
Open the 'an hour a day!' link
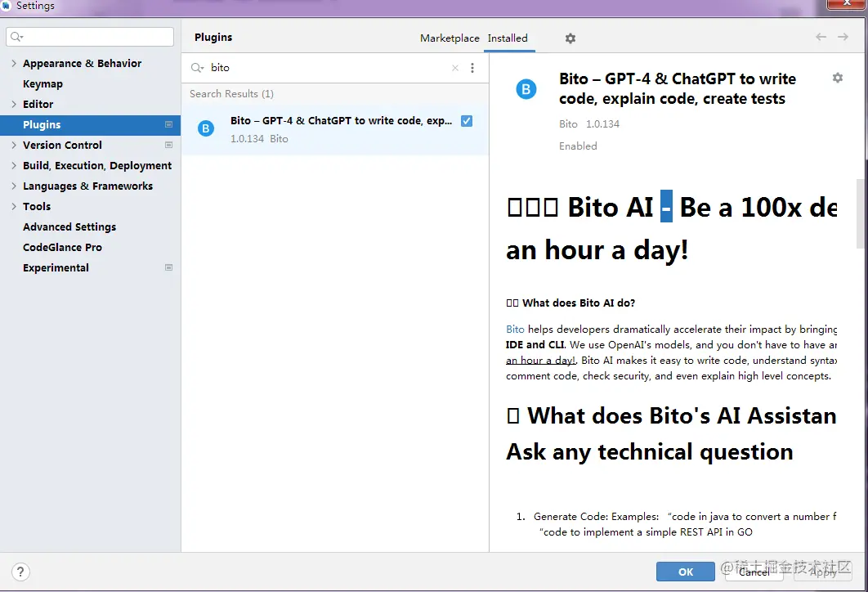click(541, 361)
